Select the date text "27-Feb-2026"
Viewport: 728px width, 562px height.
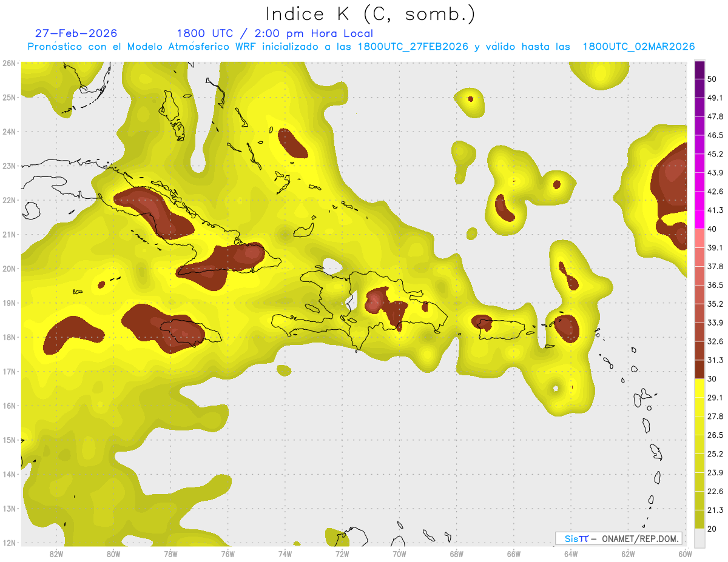click(76, 33)
